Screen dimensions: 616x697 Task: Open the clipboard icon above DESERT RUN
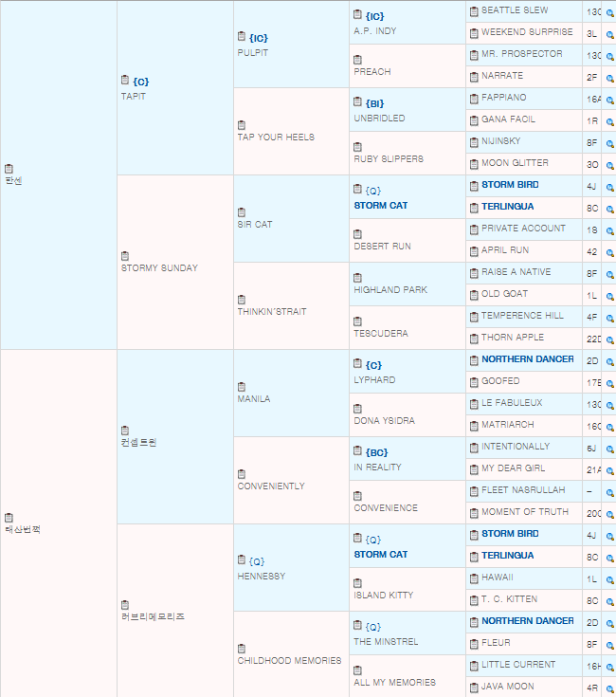pos(357,234)
